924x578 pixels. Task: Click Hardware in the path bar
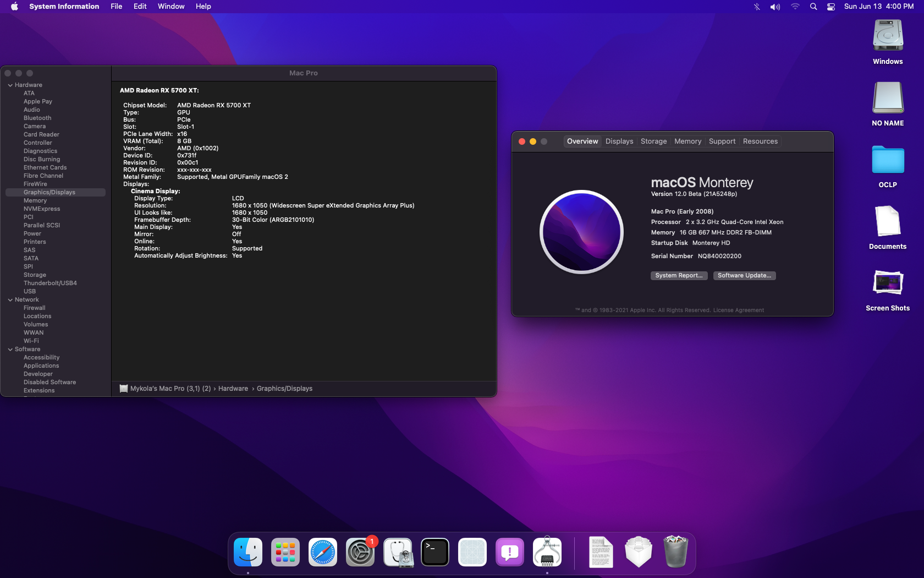point(233,389)
